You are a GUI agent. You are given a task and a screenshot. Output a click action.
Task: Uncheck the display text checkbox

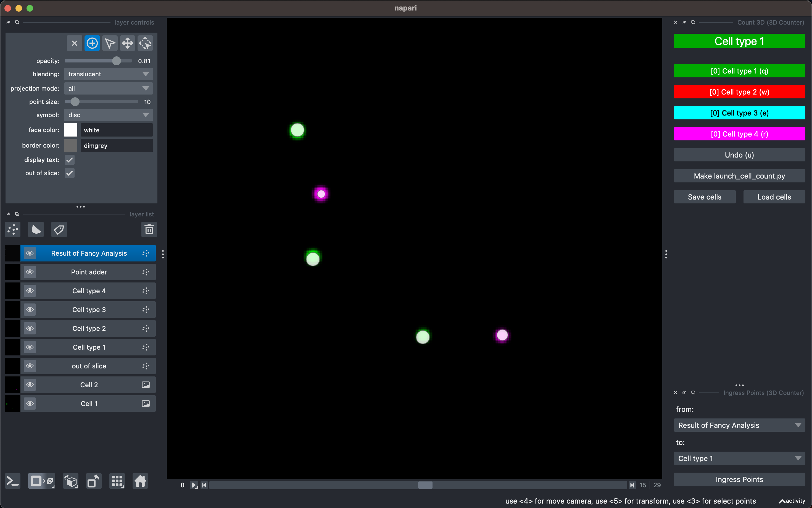tap(70, 159)
